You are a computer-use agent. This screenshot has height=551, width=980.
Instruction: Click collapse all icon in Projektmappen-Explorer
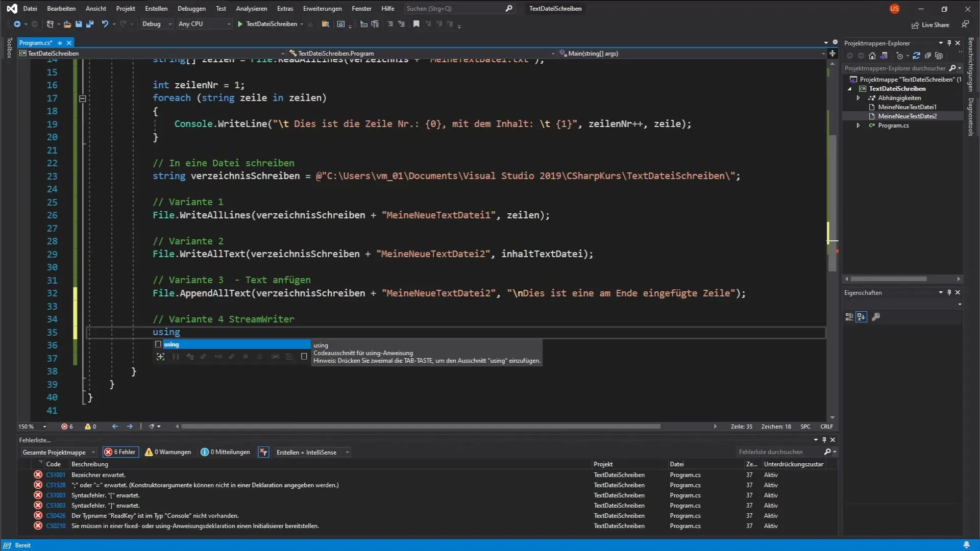[x=928, y=56]
